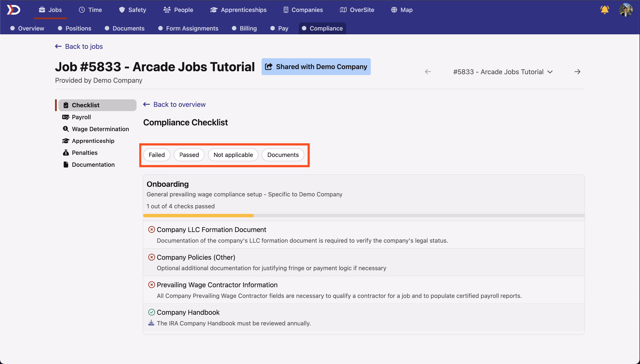Click the Checklist clipboard icon in sidebar
Viewport: 640px width, 364px height.
click(66, 105)
